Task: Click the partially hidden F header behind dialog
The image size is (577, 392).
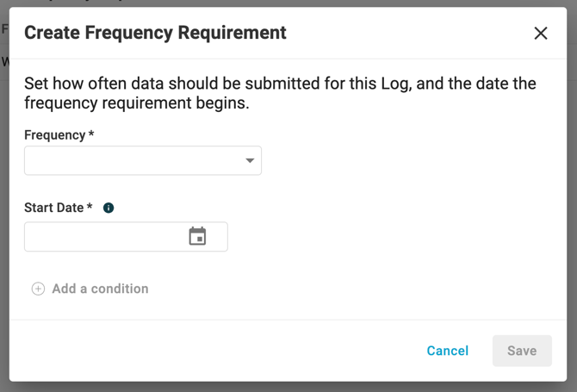Action: [4, 28]
